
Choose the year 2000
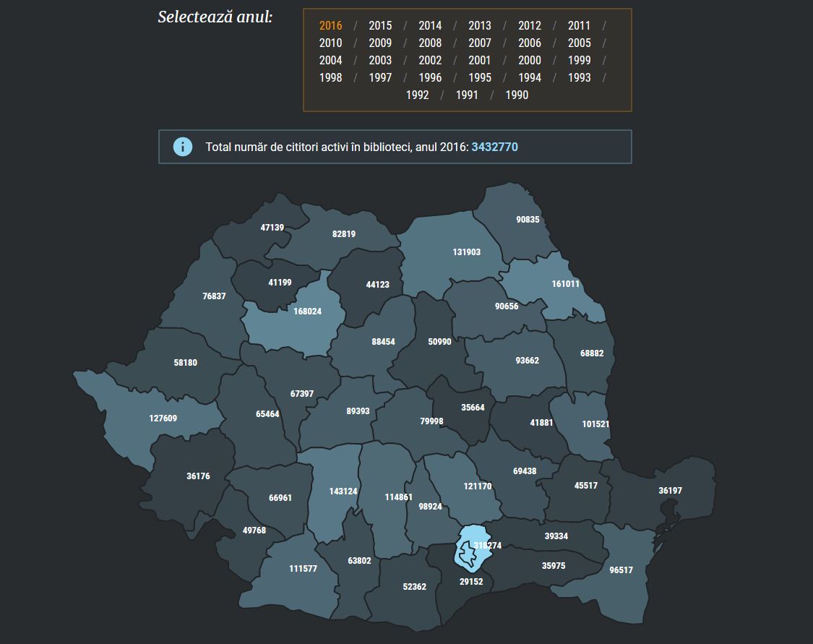[529, 60]
